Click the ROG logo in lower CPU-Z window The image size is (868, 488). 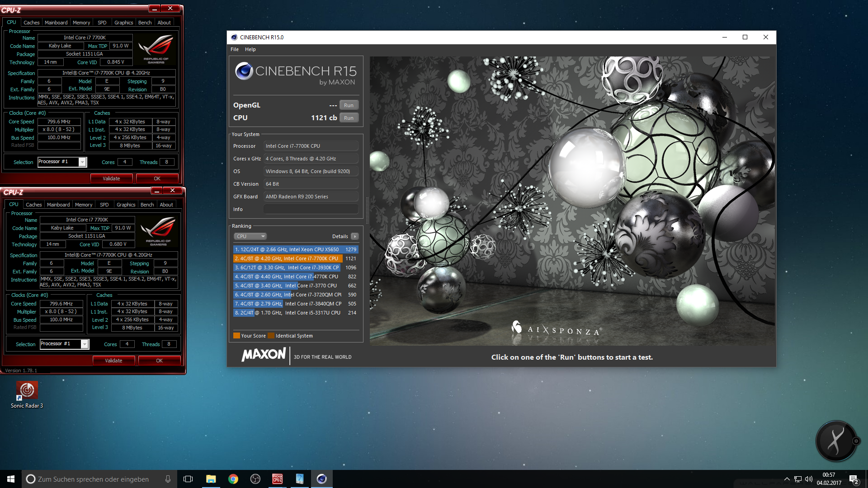[158, 232]
